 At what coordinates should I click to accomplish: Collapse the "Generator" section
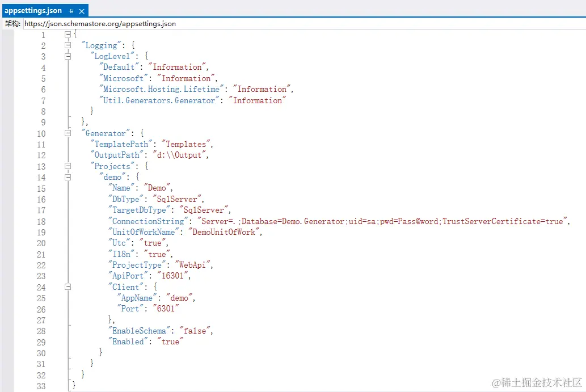[x=68, y=133]
